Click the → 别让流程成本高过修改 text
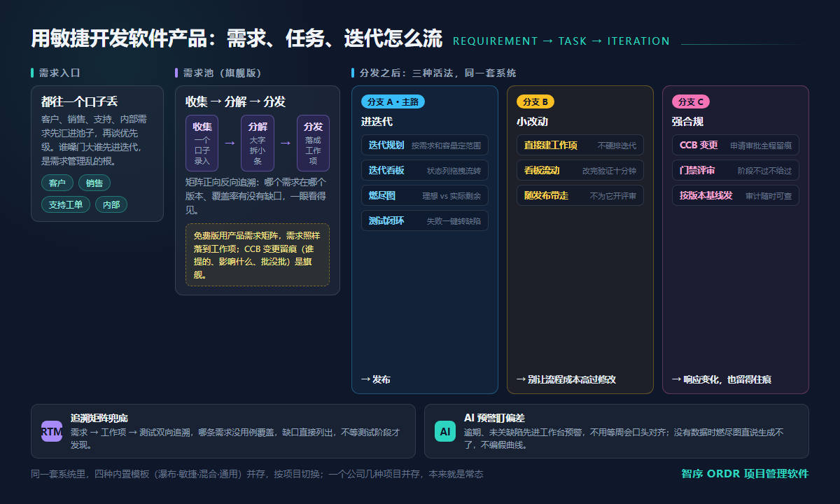Viewport: 840px width, 504px height. [566, 379]
